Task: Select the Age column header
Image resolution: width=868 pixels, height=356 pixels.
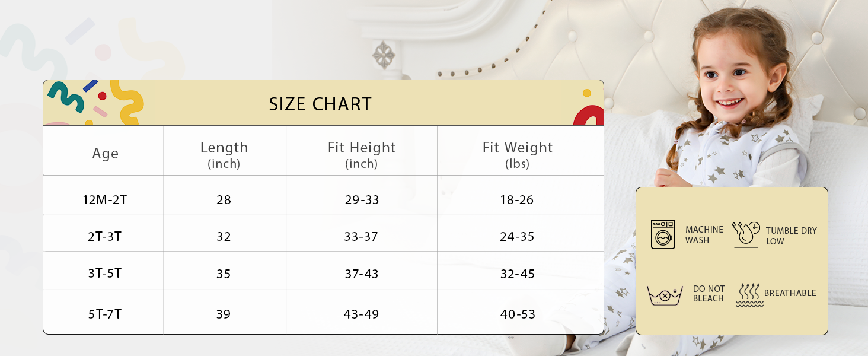Action: tap(105, 154)
